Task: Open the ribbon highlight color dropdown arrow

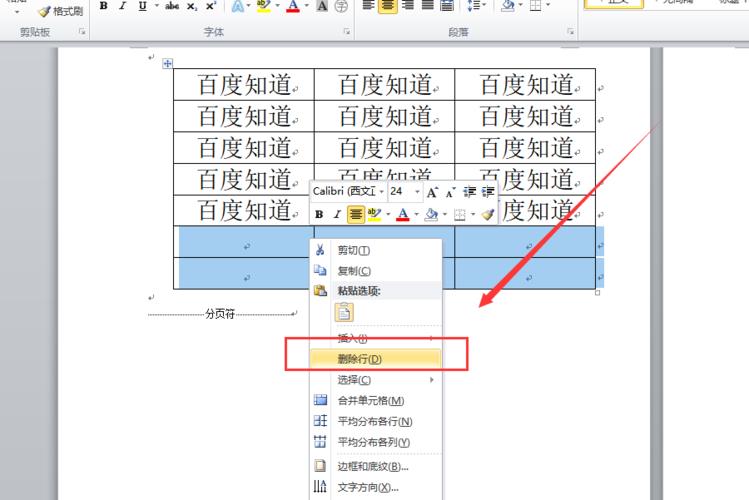Action: tap(277, 6)
